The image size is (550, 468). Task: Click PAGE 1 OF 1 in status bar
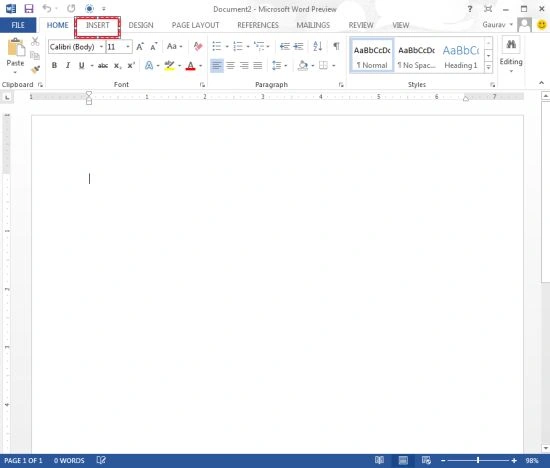[x=23, y=460]
